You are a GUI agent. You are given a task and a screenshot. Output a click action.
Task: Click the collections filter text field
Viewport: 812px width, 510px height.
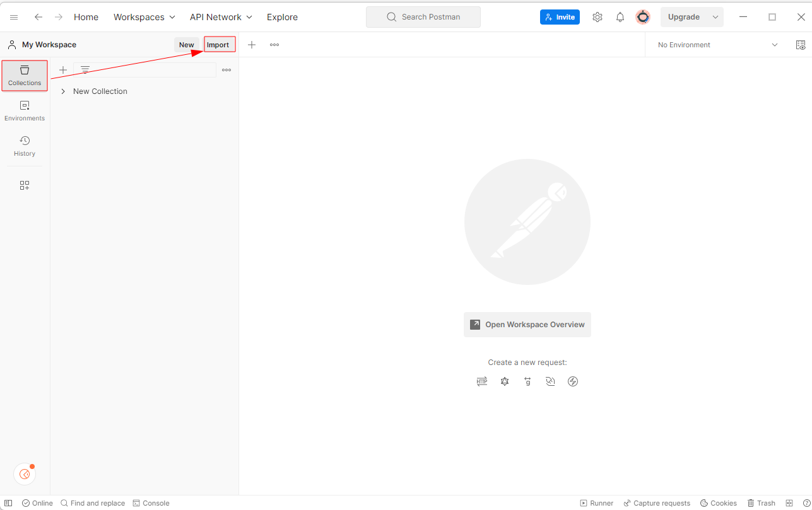click(145, 70)
